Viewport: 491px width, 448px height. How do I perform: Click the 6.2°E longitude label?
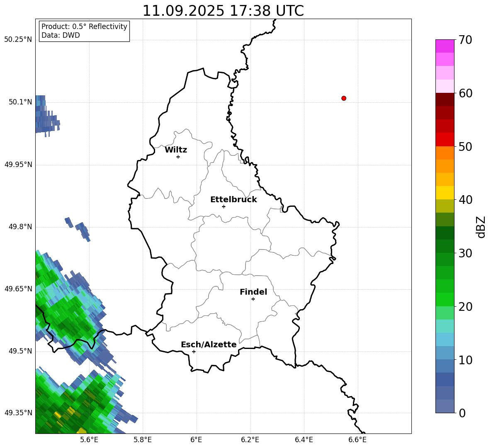coord(250,440)
